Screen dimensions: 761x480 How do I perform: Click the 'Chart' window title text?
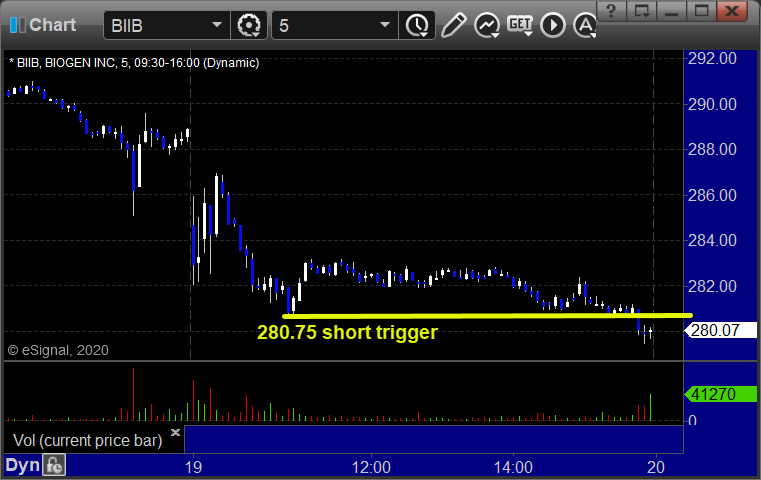pyautogui.click(x=52, y=25)
